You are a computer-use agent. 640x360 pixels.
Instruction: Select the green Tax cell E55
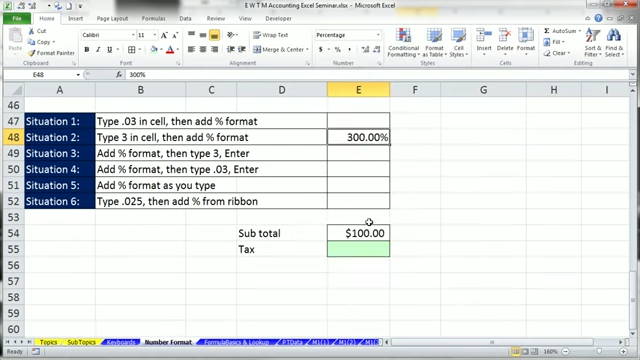(x=358, y=249)
